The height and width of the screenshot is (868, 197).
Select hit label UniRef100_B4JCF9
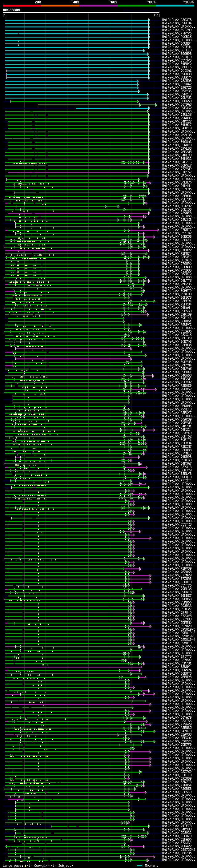pyautogui.click(x=177, y=128)
